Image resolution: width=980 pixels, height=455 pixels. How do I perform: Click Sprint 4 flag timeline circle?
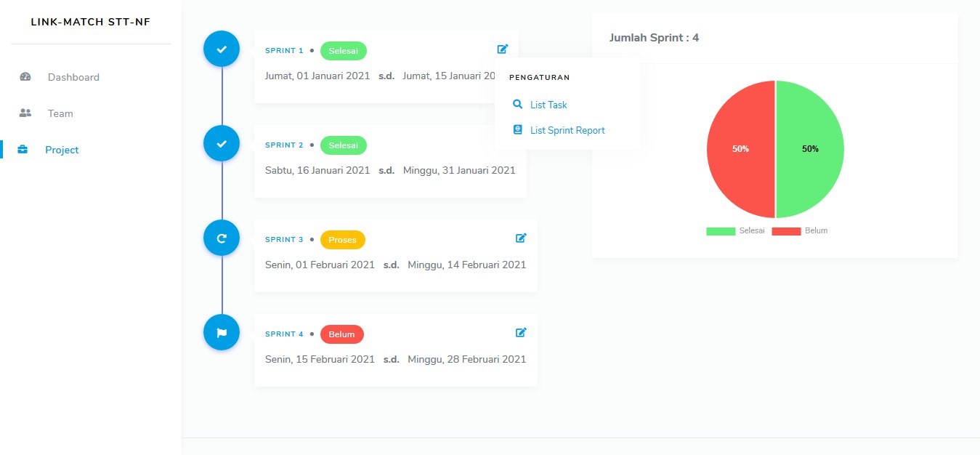tap(222, 332)
